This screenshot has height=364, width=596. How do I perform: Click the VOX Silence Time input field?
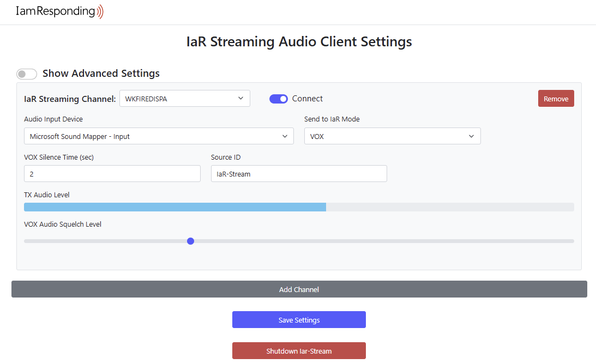[x=112, y=174]
